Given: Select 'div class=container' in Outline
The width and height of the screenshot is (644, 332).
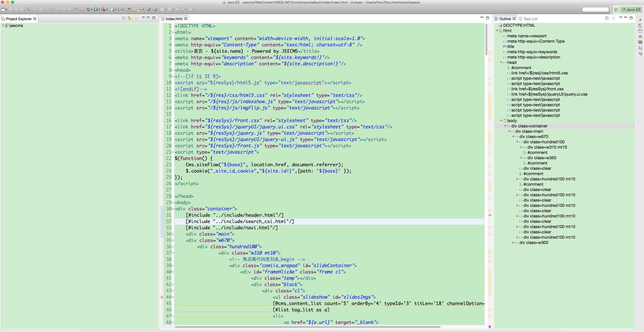Looking at the screenshot, I should coord(529,126).
